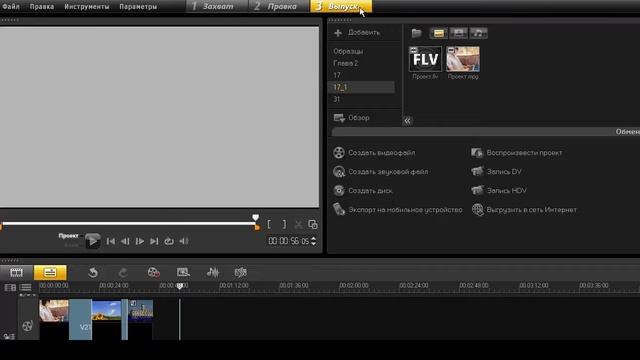Viewport: 640px width, 360px height.
Task: Collapse the library panel with double-chevron
Action: [x=407, y=121]
